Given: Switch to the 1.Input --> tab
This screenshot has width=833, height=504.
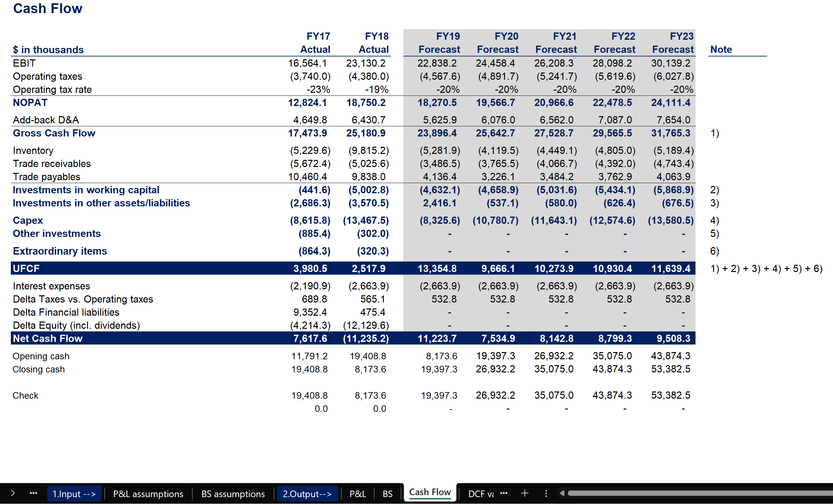Looking at the screenshot, I should tap(74, 494).
